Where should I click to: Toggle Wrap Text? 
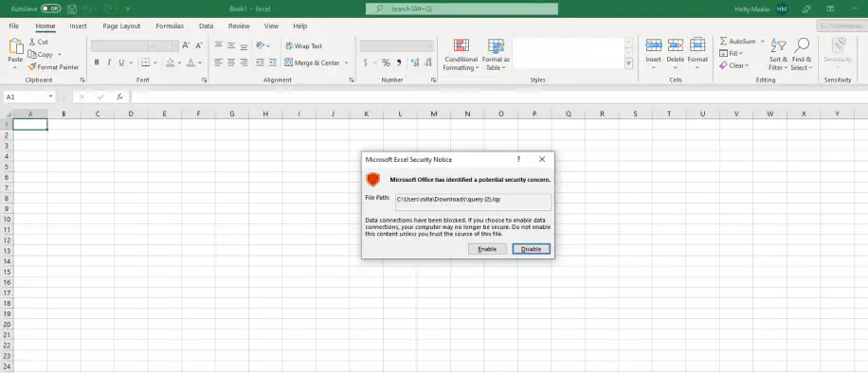pyautogui.click(x=304, y=46)
